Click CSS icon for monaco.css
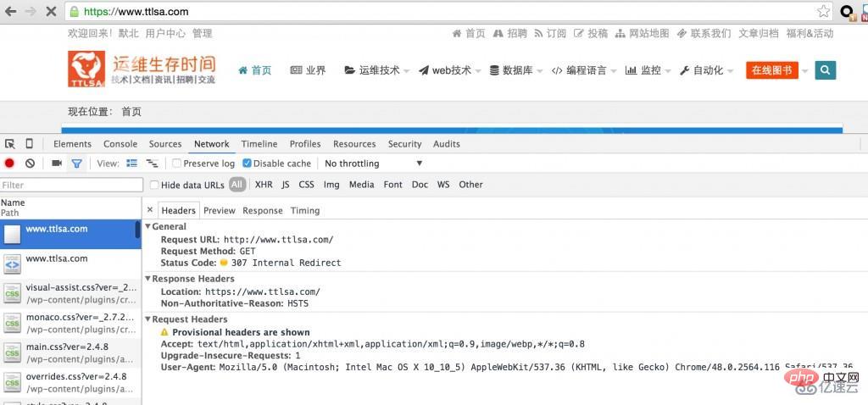 point(12,323)
